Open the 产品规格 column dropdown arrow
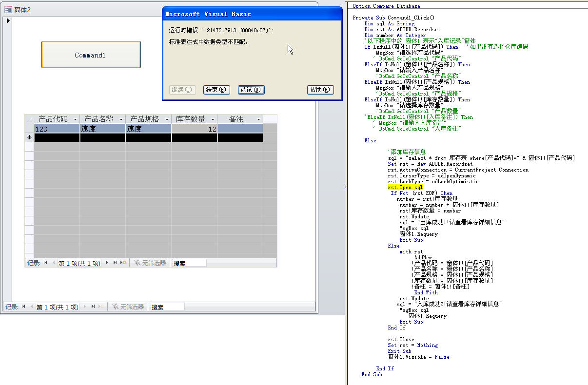The width and height of the screenshot is (588, 385). coord(167,119)
